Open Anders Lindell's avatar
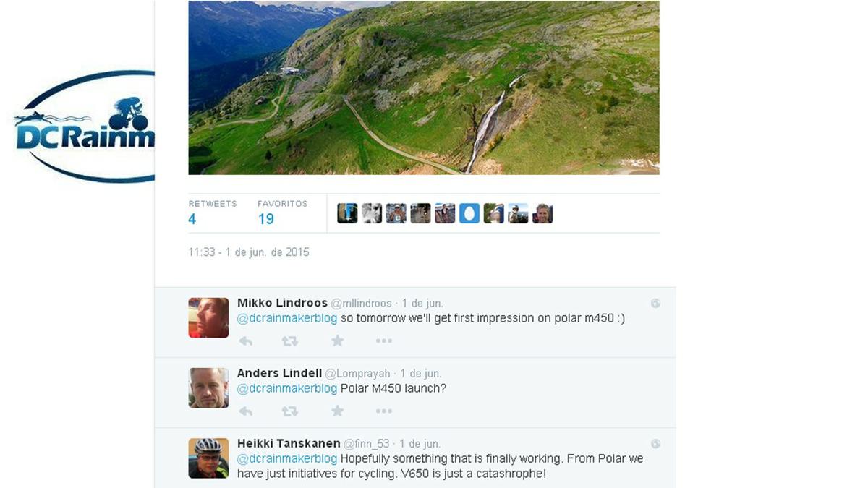This screenshot has width=868, height=488. (208, 388)
